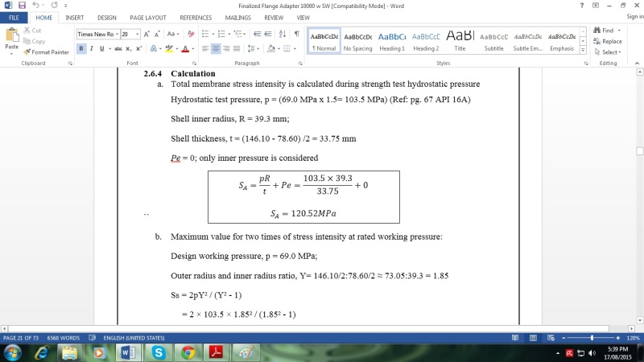Viewport: 644px width, 362px height.
Task: Apply the red font color
Action: pos(185,48)
